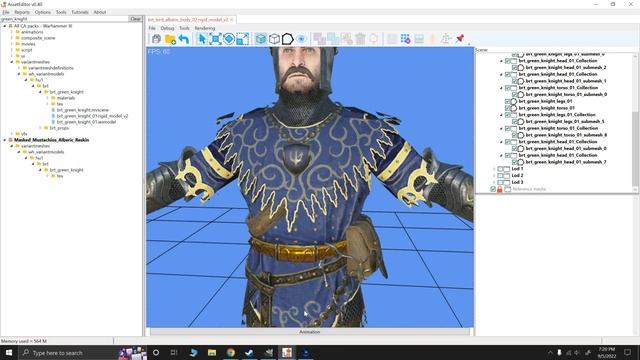Click the blue eye-style circle icon

[x=301, y=39]
